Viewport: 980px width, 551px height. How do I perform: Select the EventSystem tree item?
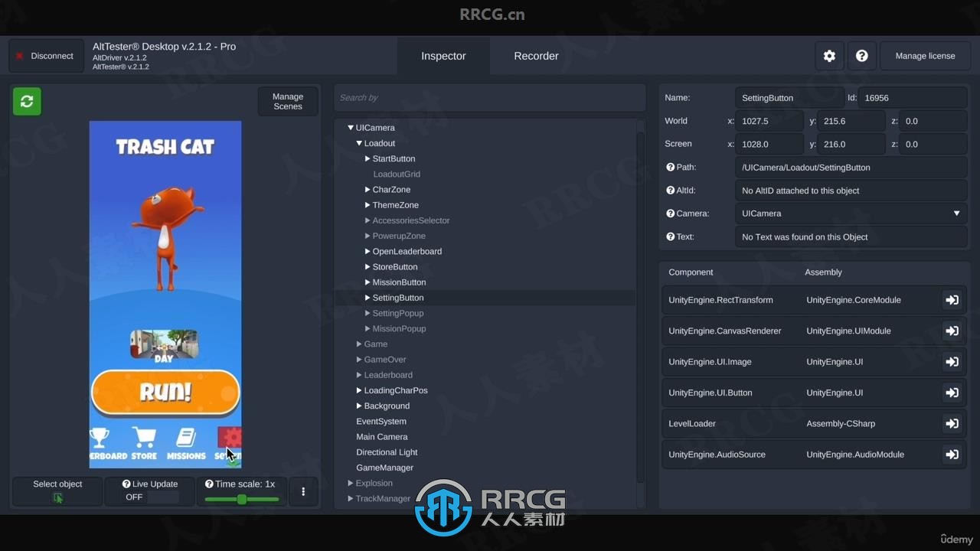(381, 422)
